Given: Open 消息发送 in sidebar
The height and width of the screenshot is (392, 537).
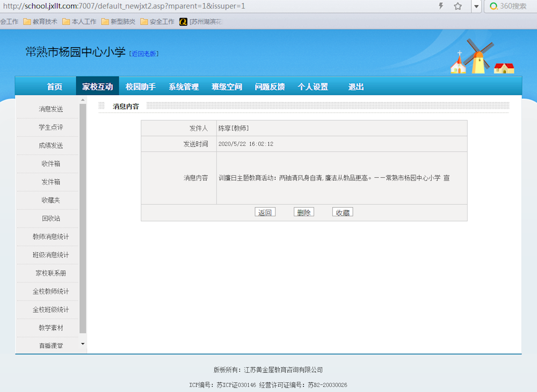Looking at the screenshot, I should click(50, 109).
